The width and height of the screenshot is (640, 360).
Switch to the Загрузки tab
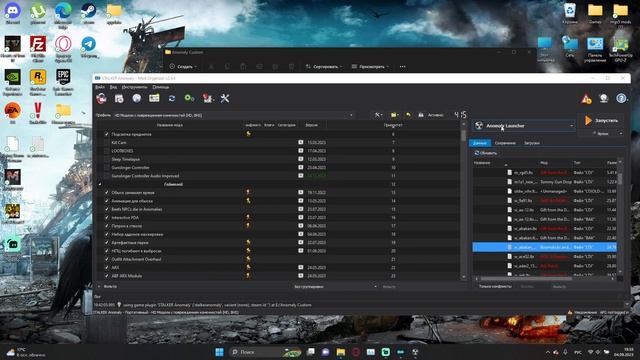click(532, 143)
